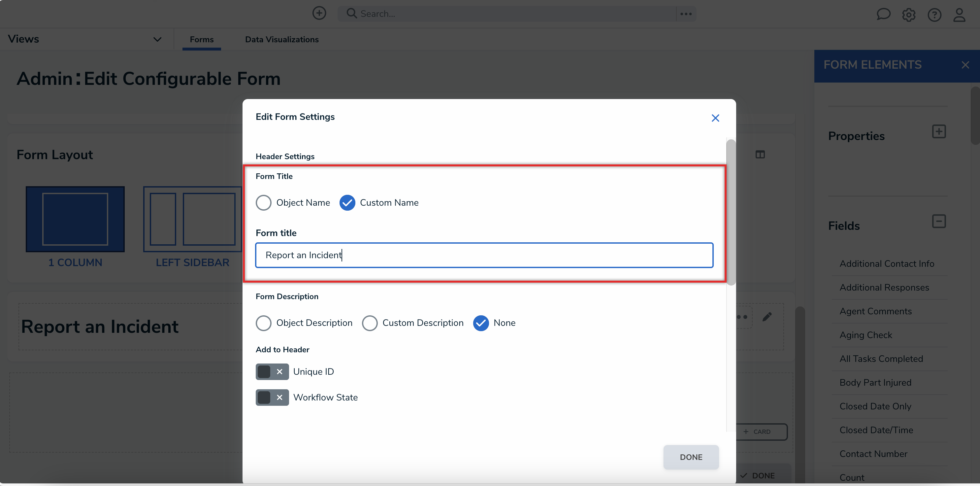Switch to the Data Visualizations tab
980x486 pixels.
click(281, 40)
